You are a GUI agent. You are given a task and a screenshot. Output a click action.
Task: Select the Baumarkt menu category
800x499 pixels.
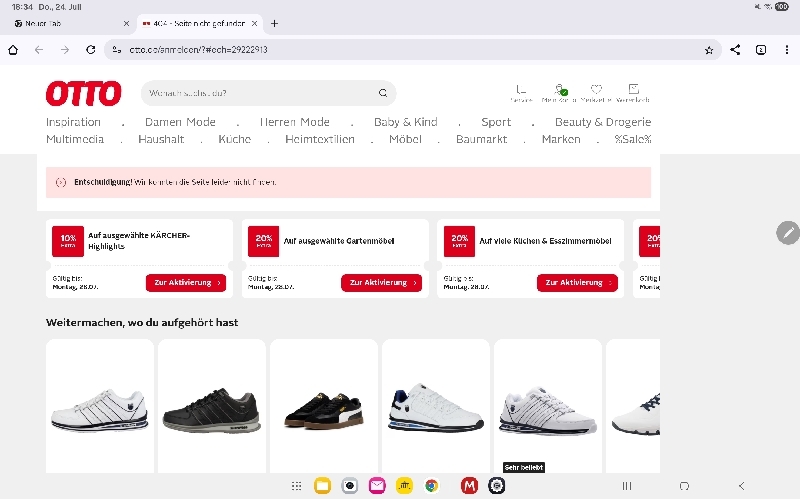[x=481, y=139]
